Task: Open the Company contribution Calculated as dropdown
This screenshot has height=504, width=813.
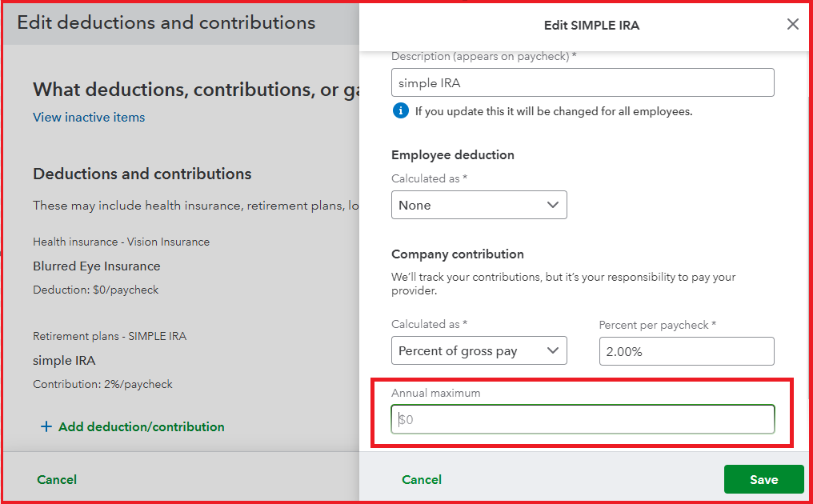Action: pyautogui.click(x=479, y=350)
